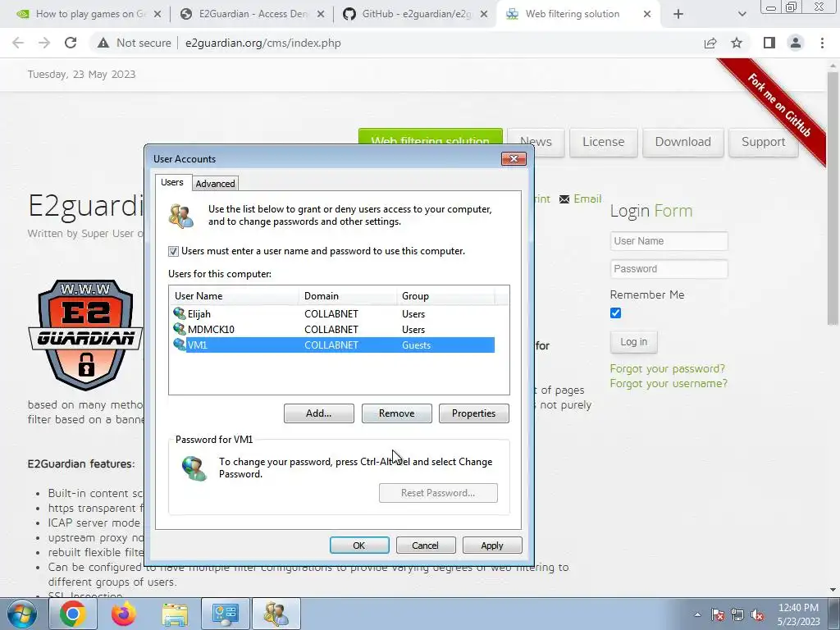This screenshot has width=840, height=630.
Task: Go forward with the browser forward arrow
Action: click(x=44, y=43)
